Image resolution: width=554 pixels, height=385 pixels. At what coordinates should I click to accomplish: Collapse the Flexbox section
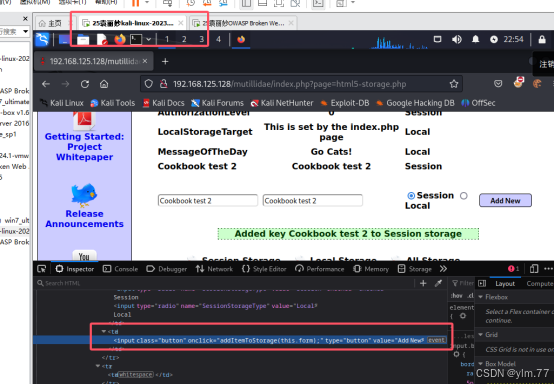[x=481, y=297]
